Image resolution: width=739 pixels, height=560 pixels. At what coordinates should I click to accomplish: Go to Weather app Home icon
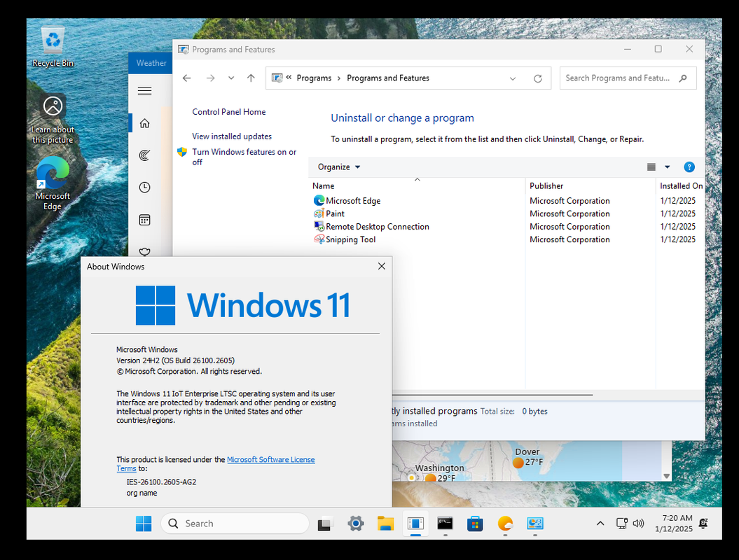(145, 123)
